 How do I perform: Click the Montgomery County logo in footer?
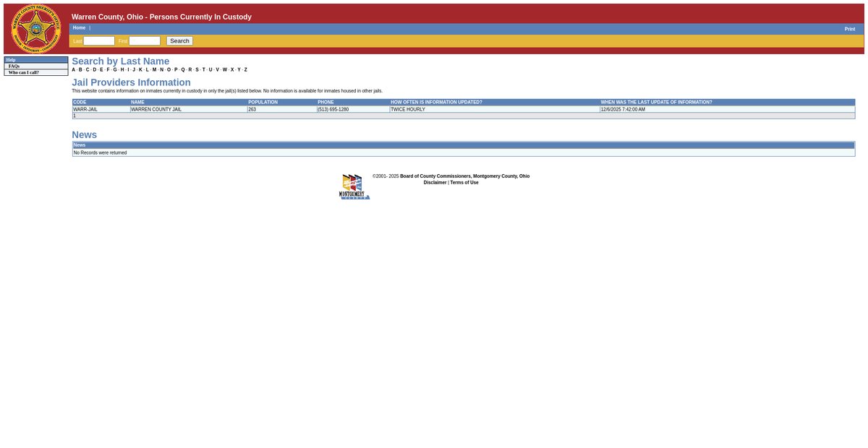point(354,186)
